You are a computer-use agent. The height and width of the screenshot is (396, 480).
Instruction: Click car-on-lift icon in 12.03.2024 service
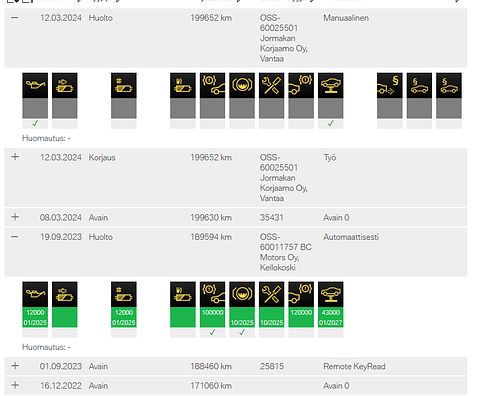tap(331, 85)
